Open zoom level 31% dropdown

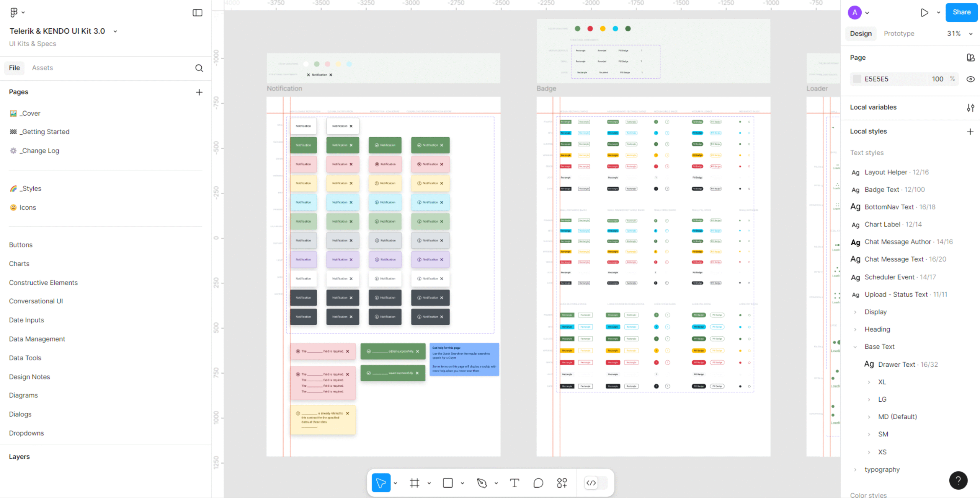point(960,34)
